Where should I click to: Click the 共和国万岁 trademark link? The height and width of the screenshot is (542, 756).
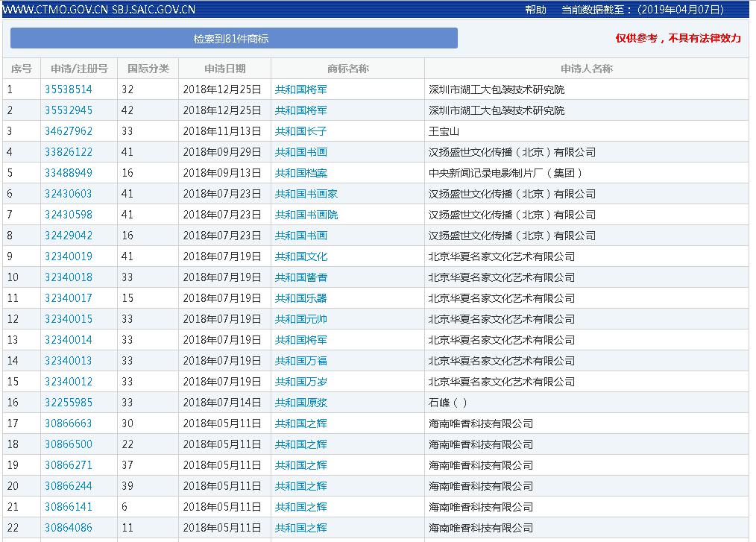click(x=300, y=382)
